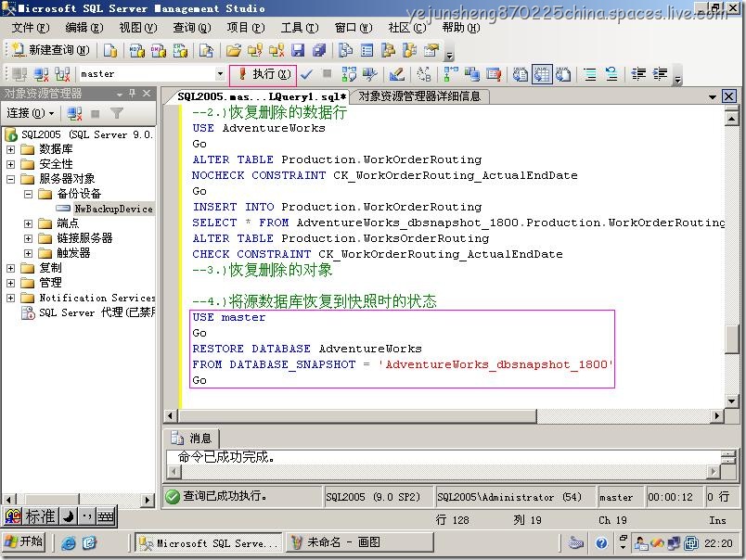Image resolution: width=746 pixels, height=560 pixels.
Task: Click the Cancel Executing Query stop icon
Action: (x=327, y=73)
